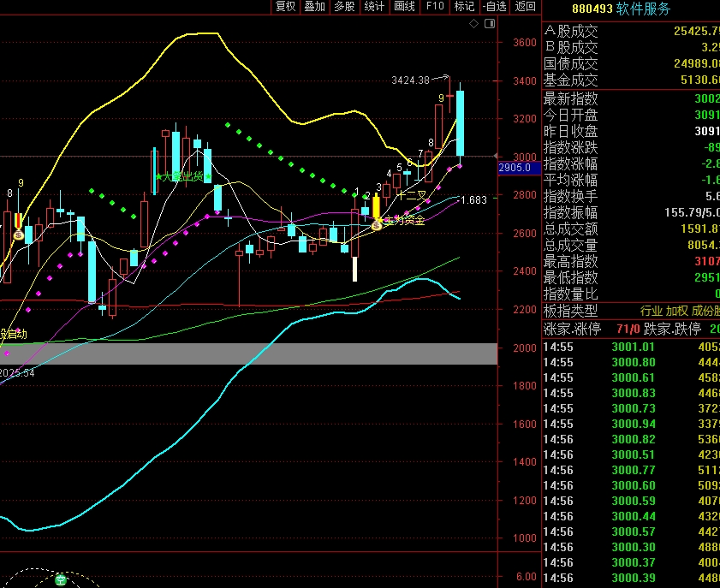The image size is (720, 588).
Task: Click the 总成交额 label
Action: [x=571, y=229]
